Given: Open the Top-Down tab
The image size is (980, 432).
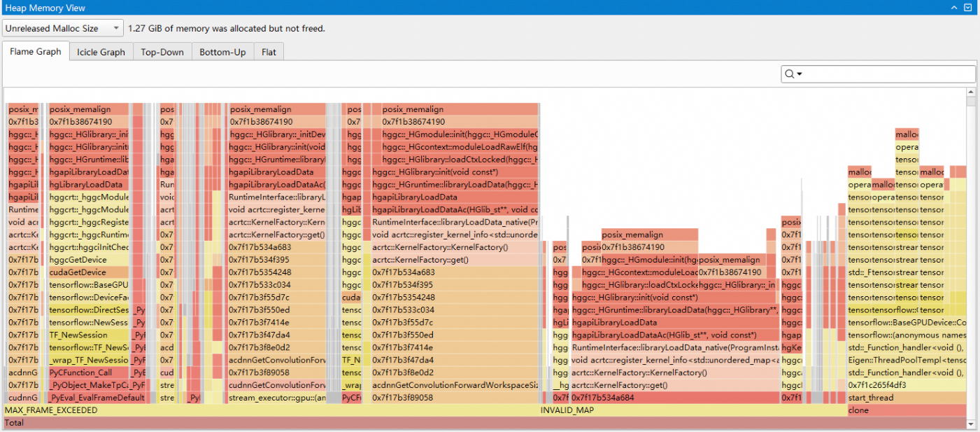Looking at the screenshot, I should point(162,52).
